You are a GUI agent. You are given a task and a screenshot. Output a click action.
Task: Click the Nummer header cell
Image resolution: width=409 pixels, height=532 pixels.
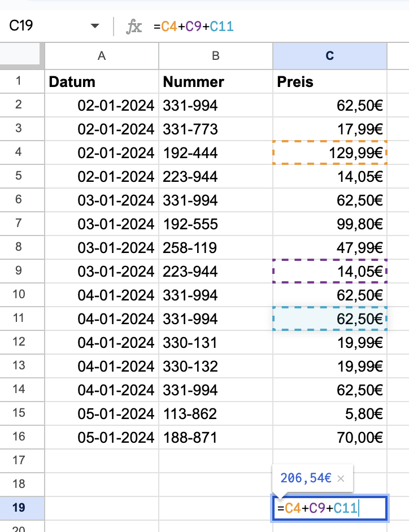click(216, 82)
